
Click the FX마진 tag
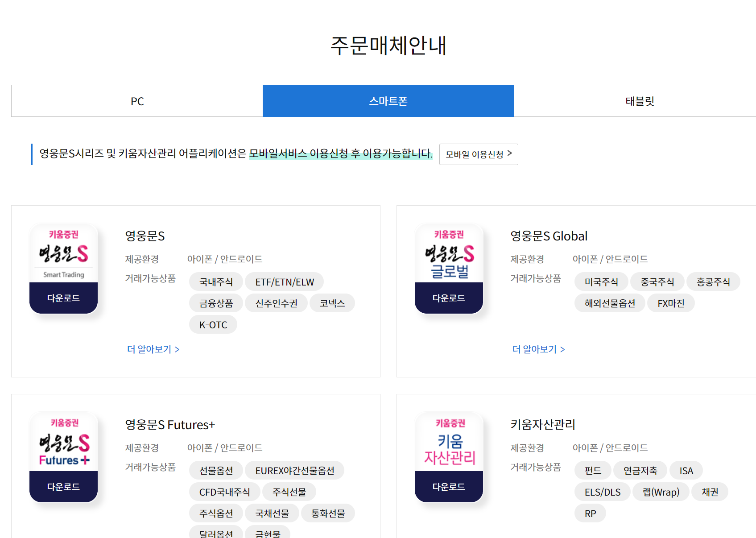click(x=671, y=303)
